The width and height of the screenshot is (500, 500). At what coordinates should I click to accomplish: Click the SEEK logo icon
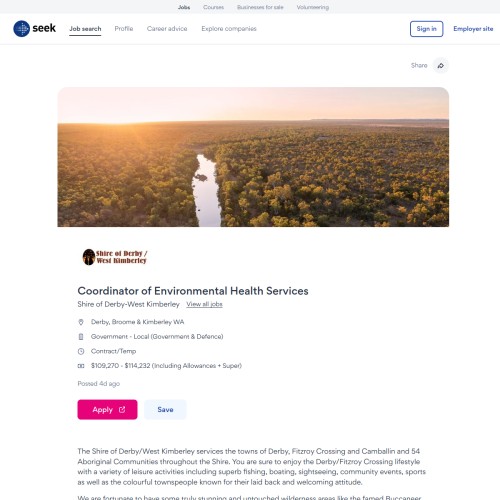pos(22,29)
